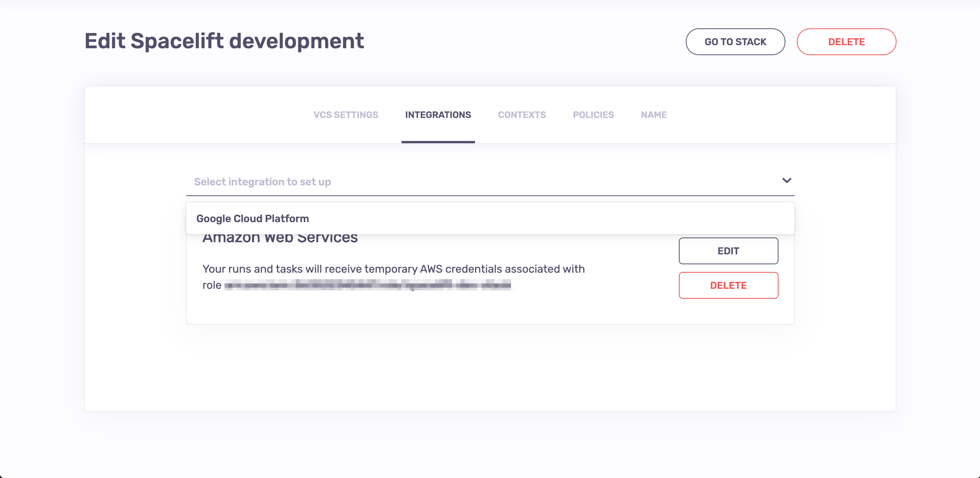Click the blurred AWS role value

coord(368,285)
